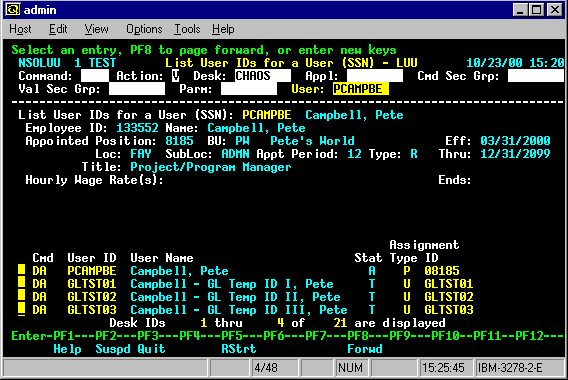Click the 'Pete's World' business unit text
The width and height of the screenshot is (568, 380).
pyautogui.click(x=312, y=141)
